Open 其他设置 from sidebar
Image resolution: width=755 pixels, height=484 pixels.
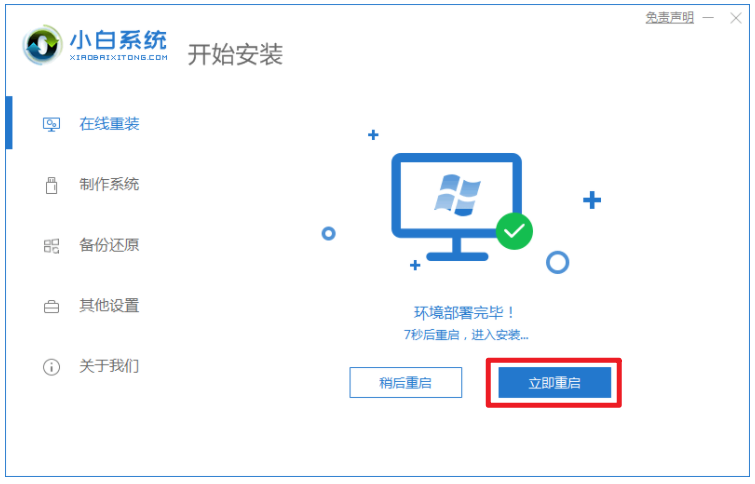109,306
